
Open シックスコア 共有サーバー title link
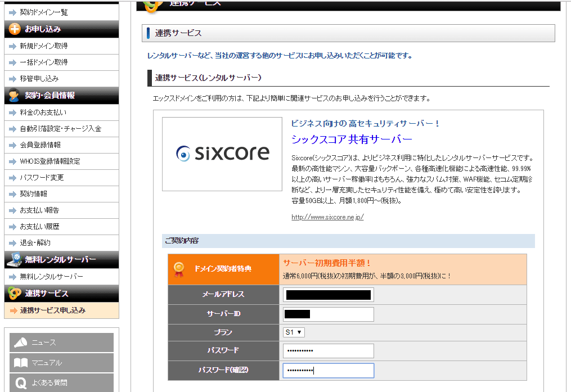click(352, 139)
